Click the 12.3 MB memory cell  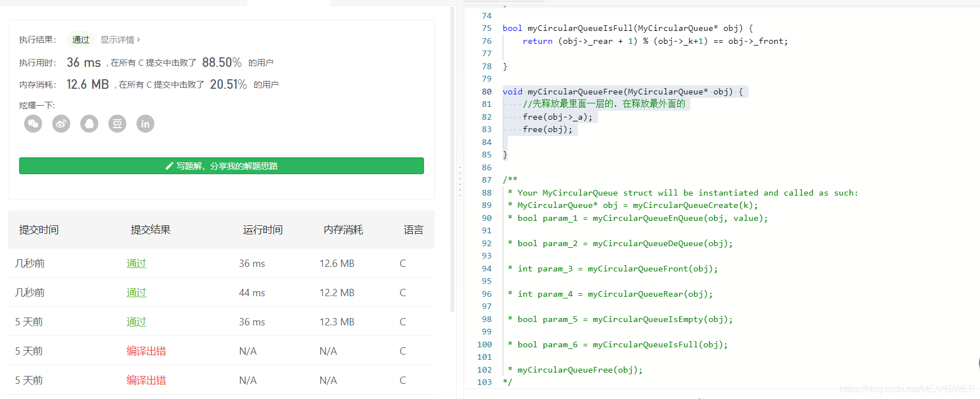coord(337,322)
